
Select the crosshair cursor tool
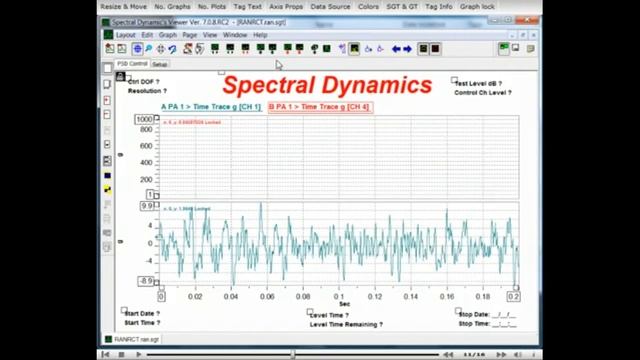tap(160, 49)
